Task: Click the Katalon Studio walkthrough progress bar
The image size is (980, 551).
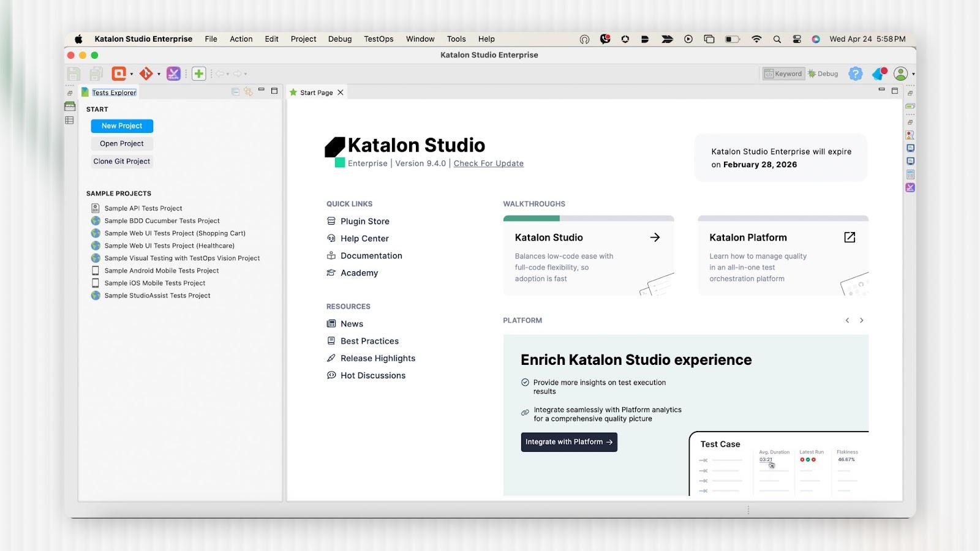Action: 589,219
